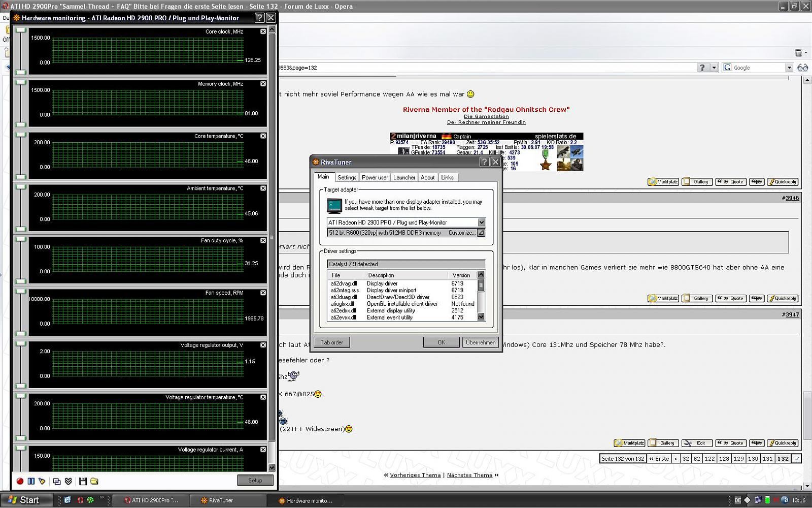Open the 'Nächstes Thema' link
This screenshot has height=508, width=812.
[x=469, y=475]
